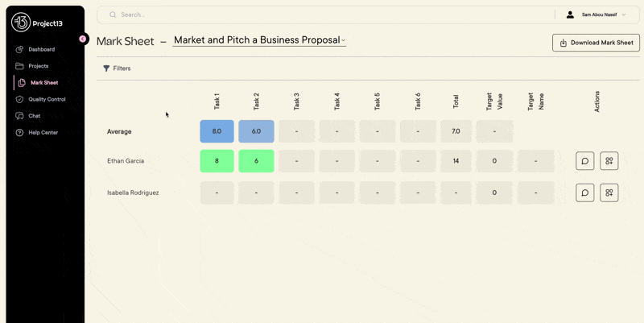Open the Filters funnel option
The height and width of the screenshot is (323, 644).
117,68
